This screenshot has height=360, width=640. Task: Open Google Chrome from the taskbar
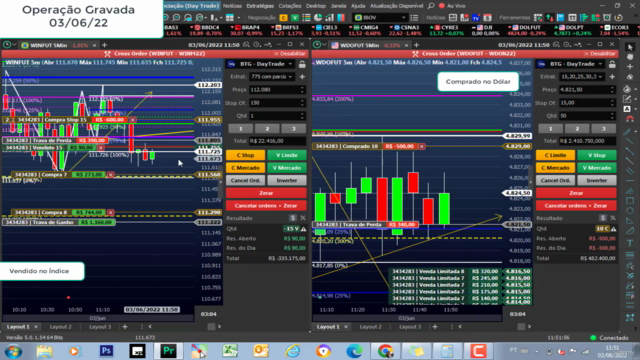(x=385, y=351)
